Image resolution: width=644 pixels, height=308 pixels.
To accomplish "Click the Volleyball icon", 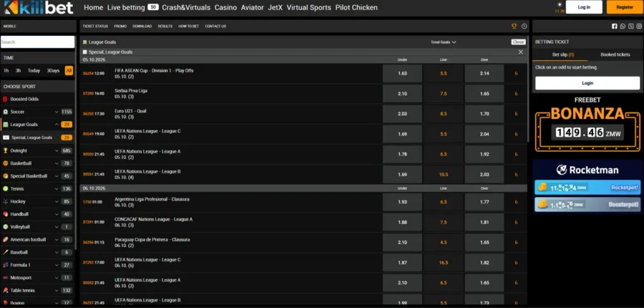I will point(5,227).
